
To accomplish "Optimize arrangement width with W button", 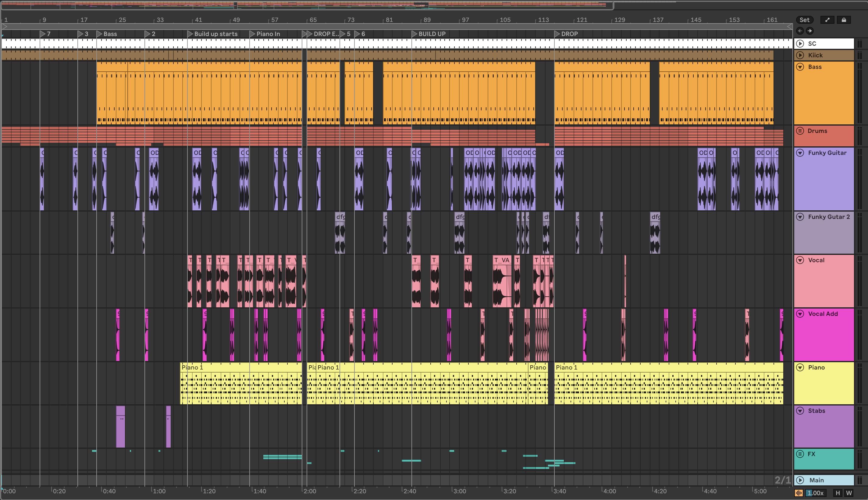I will [849, 493].
